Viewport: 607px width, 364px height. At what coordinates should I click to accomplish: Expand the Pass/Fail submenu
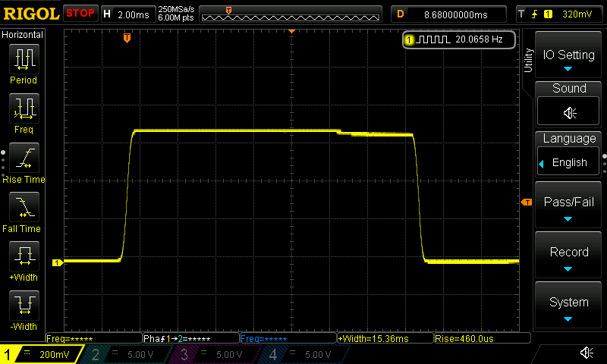click(569, 207)
